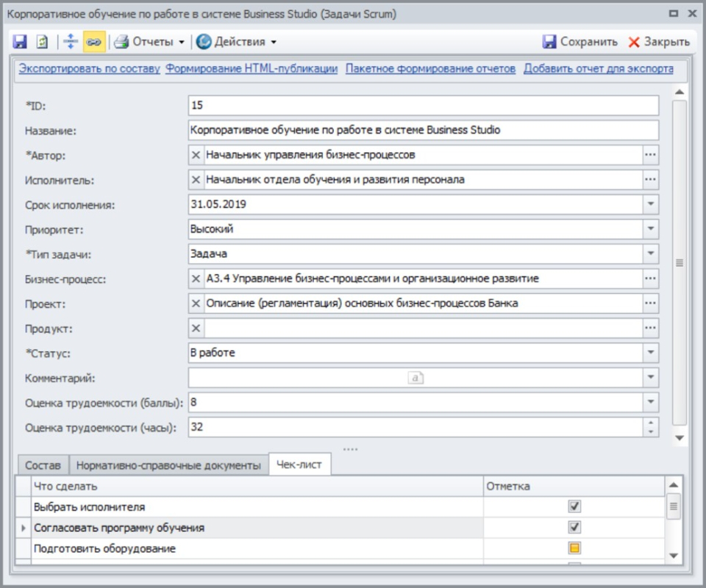Click the Сохранить button

click(580, 42)
